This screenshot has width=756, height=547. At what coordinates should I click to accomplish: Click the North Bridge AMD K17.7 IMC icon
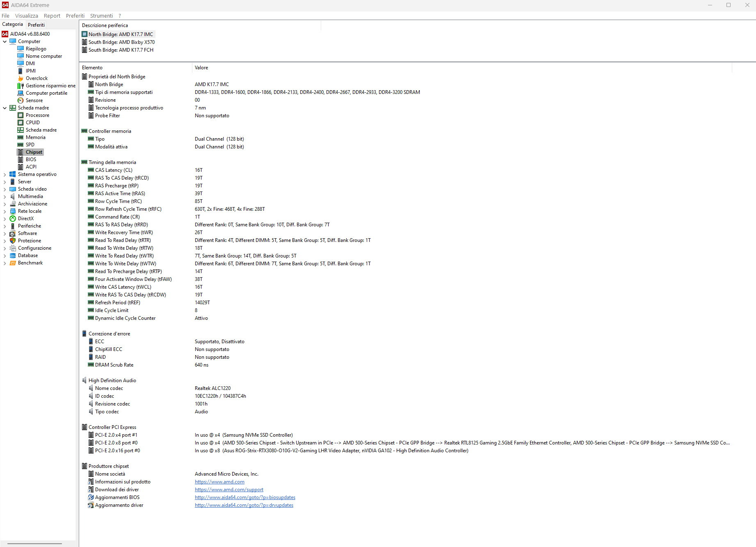pyautogui.click(x=85, y=34)
